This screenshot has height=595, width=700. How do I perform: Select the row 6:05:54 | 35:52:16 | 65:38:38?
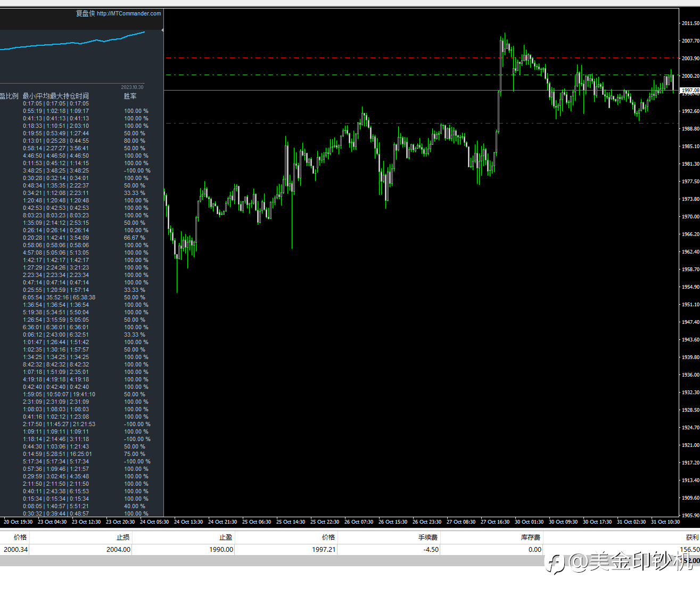59,297
